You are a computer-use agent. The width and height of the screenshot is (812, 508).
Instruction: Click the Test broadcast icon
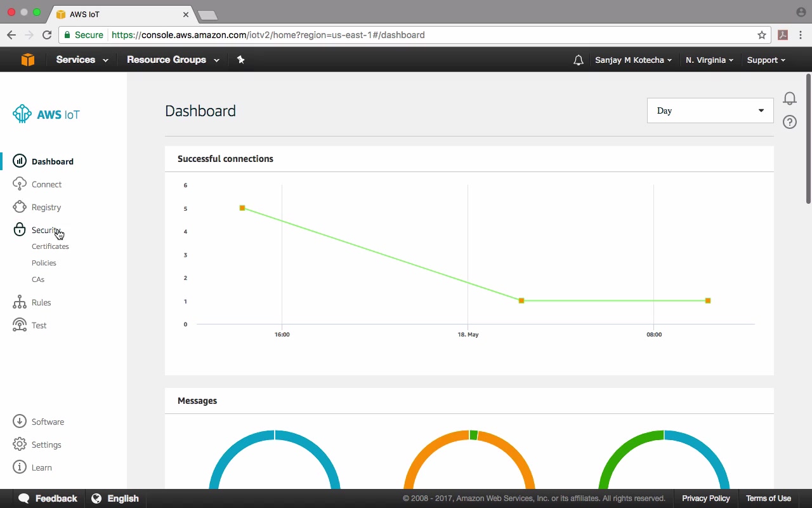point(20,325)
